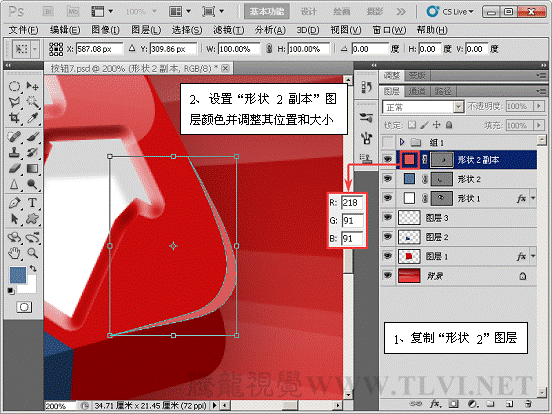The image size is (552, 414).
Task: Reset default foreground and background colors
Action: coord(11,291)
